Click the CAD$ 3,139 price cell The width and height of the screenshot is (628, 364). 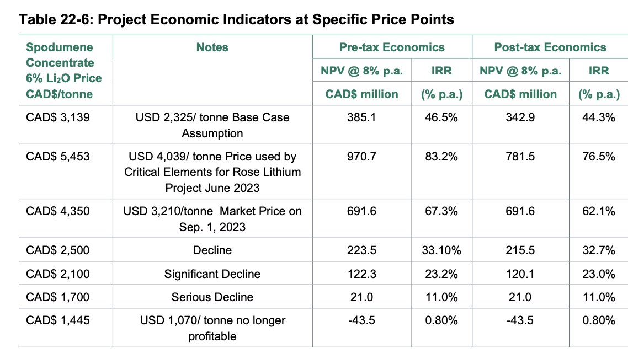(57, 117)
